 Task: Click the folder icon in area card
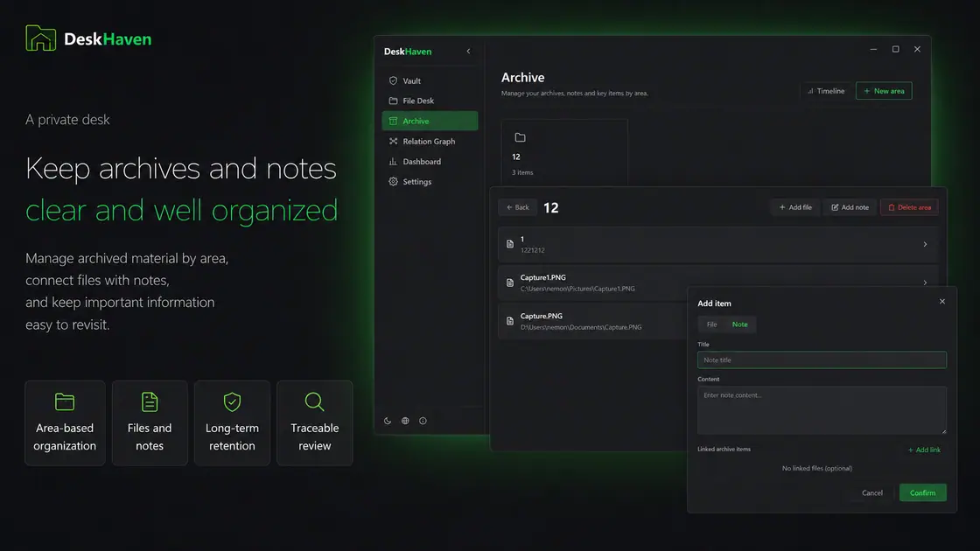(x=520, y=137)
